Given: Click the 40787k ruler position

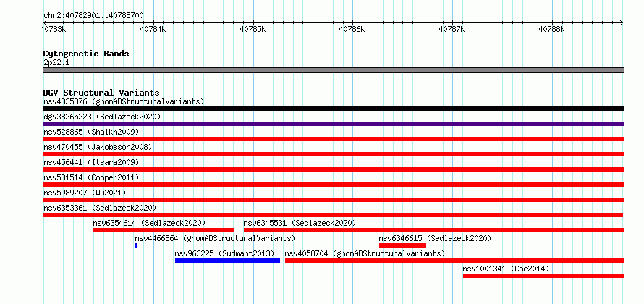Looking at the screenshot, I should (x=452, y=29).
